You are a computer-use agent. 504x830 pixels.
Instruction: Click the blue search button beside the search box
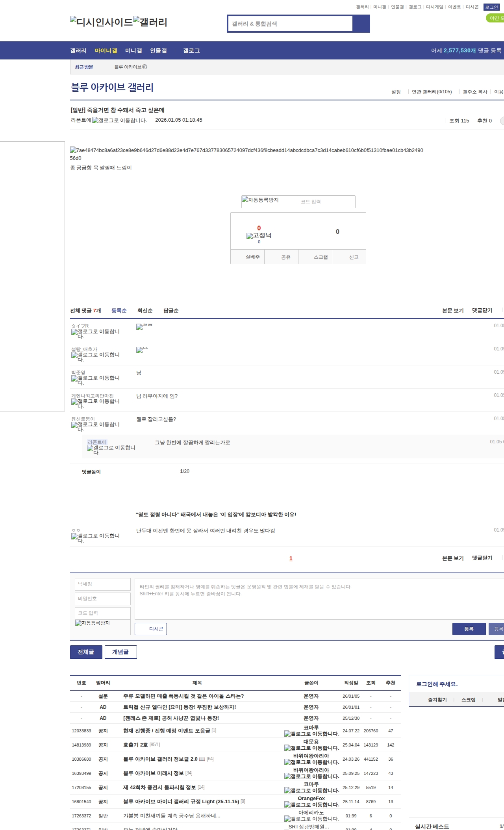click(361, 24)
